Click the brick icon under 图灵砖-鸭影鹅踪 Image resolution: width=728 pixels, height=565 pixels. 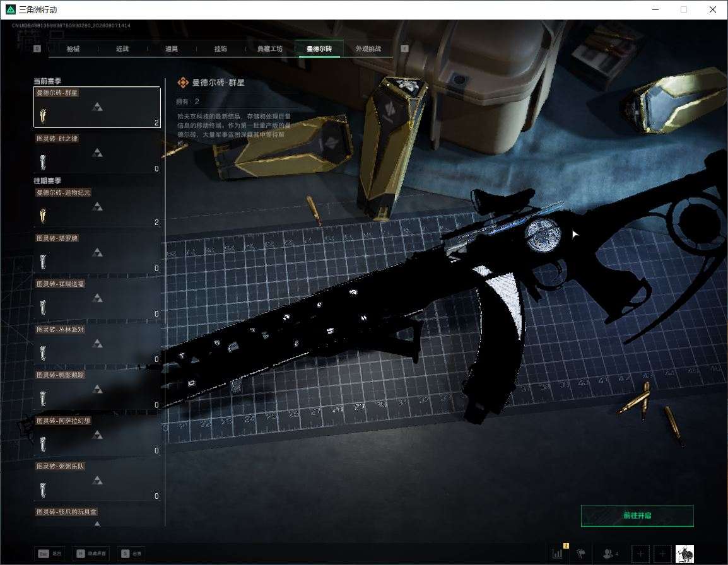click(43, 398)
